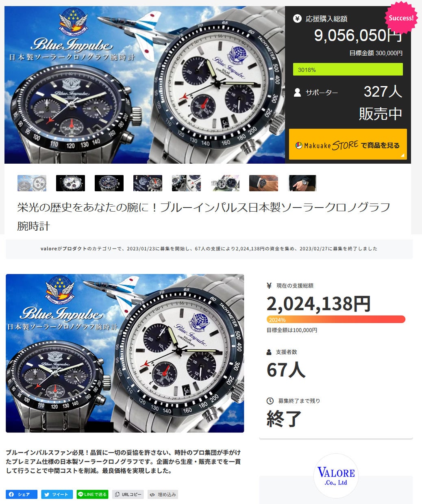The height and width of the screenshot is (504, 422).
Task: Click the pink Success! badge
Action: click(x=401, y=18)
